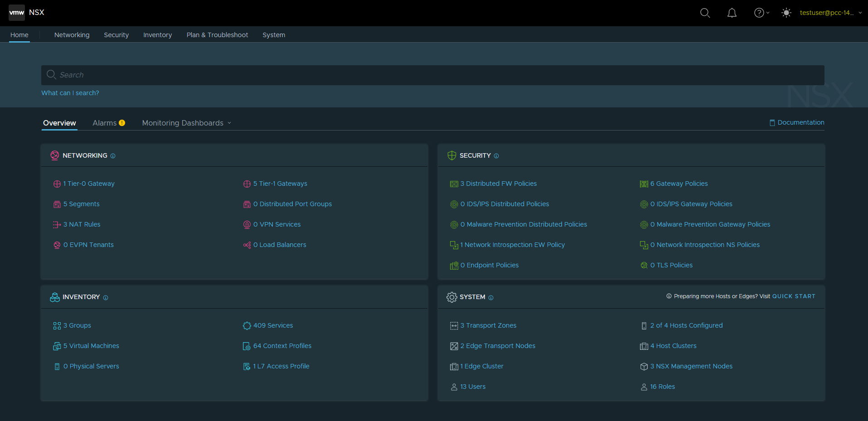Open 1 Edge Cluster link
Viewport: 868px width, 421px height.
482,366
